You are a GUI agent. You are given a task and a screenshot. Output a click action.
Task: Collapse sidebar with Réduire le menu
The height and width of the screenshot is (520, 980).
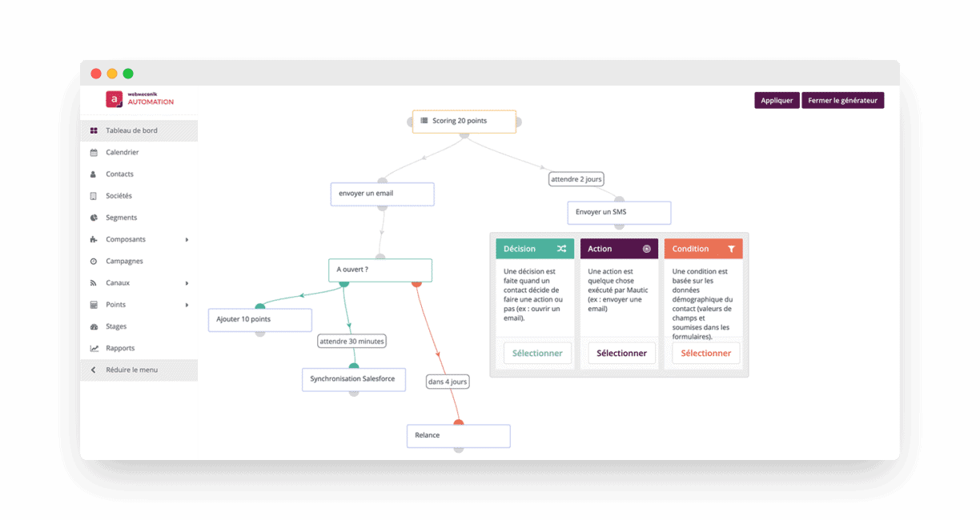coord(139,370)
